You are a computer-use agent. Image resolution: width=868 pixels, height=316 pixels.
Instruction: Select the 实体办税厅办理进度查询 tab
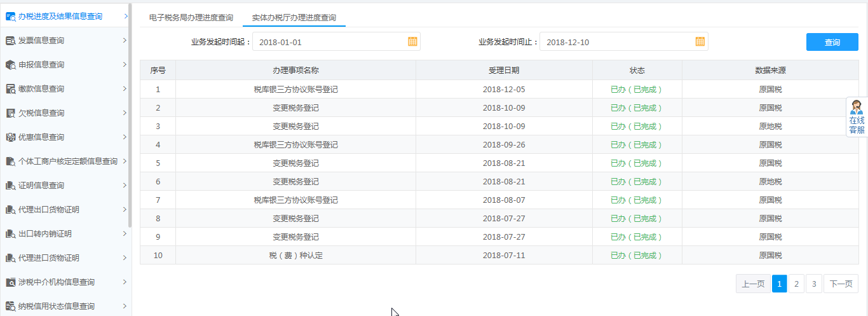(294, 18)
